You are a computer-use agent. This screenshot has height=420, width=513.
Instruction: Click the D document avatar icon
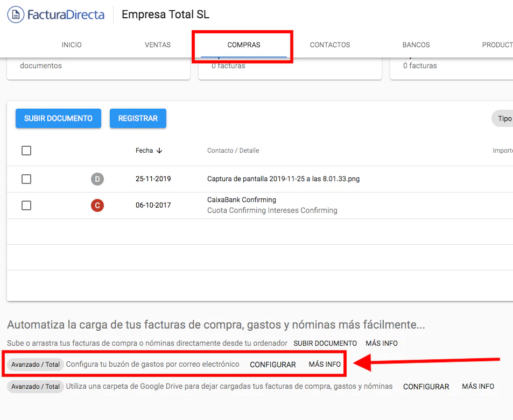[97, 179]
